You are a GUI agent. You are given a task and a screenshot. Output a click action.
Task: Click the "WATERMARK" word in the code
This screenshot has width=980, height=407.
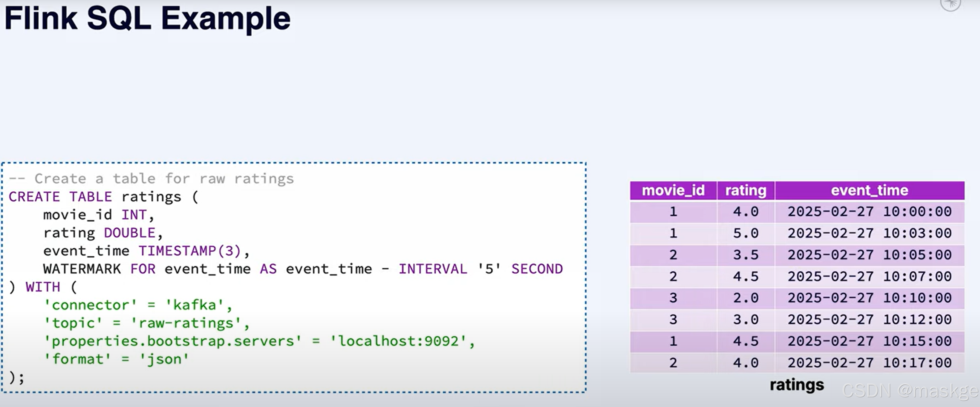pos(82,269)
